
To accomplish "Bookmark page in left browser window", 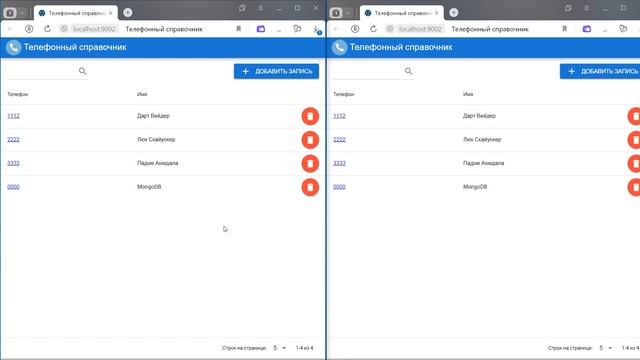I will [239, 29].
